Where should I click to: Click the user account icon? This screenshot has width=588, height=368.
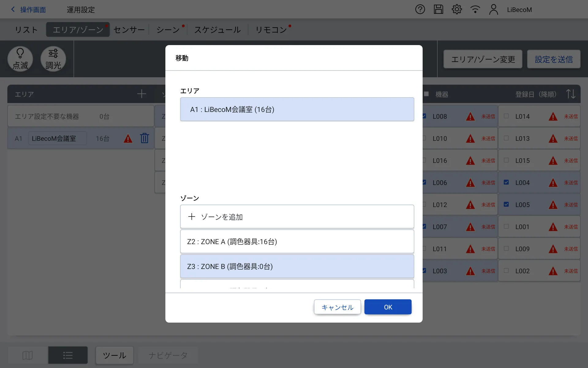point(493,10)
